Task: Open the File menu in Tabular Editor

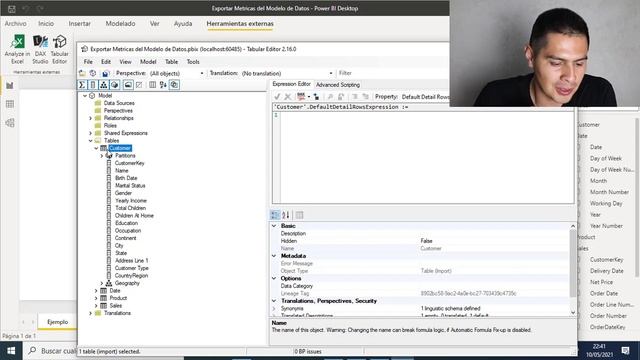Action: (x=88, y=62)
